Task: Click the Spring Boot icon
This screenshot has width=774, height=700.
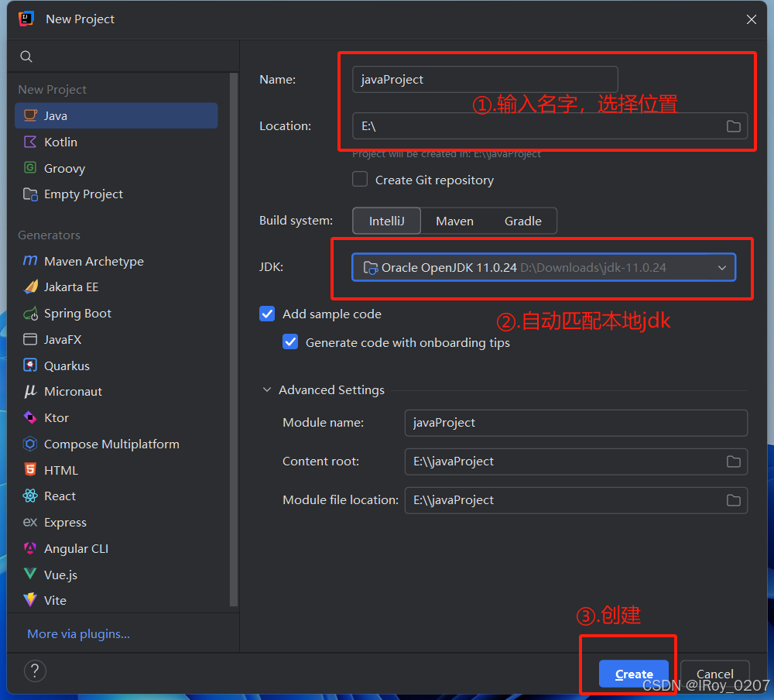Action: (30, 313)
